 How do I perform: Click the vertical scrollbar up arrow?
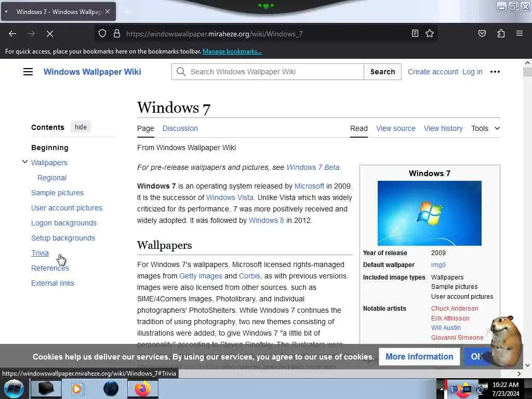tap(527, 63)
